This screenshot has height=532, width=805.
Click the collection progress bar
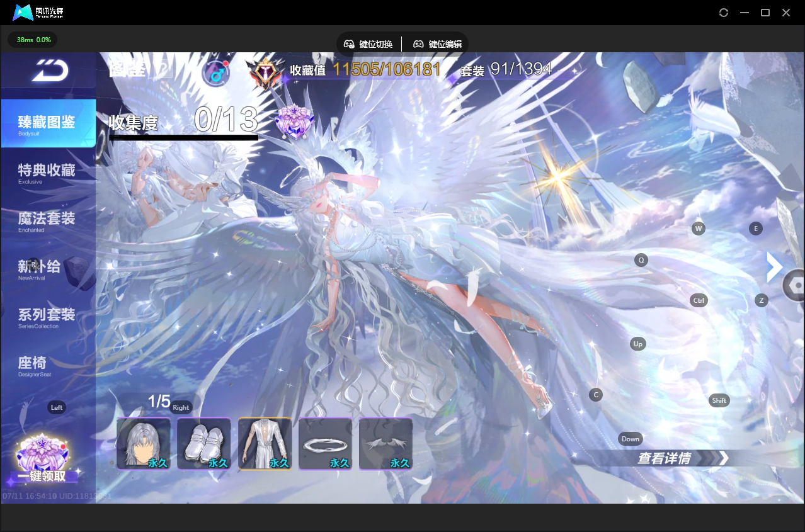pyautogui.click(x=183, y=137)
